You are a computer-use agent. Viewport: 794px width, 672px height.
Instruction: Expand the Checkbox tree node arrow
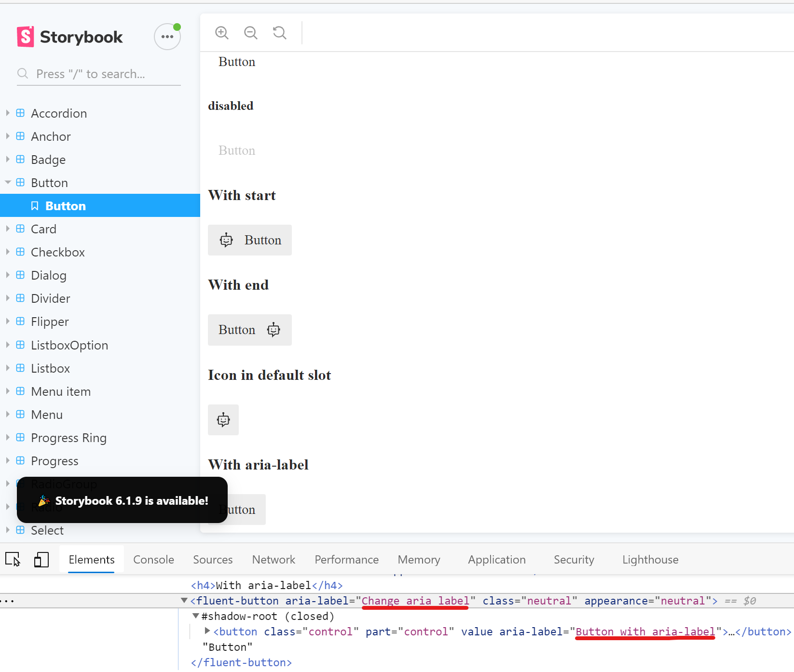[8, 252]
